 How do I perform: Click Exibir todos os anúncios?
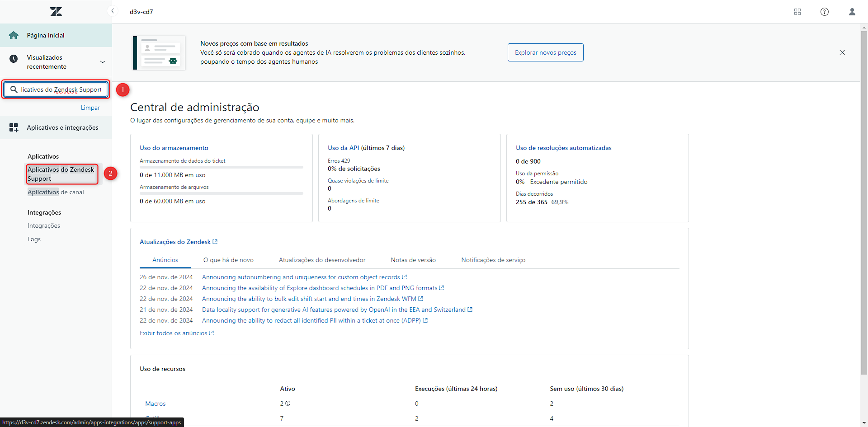click(x=177, y=333)
